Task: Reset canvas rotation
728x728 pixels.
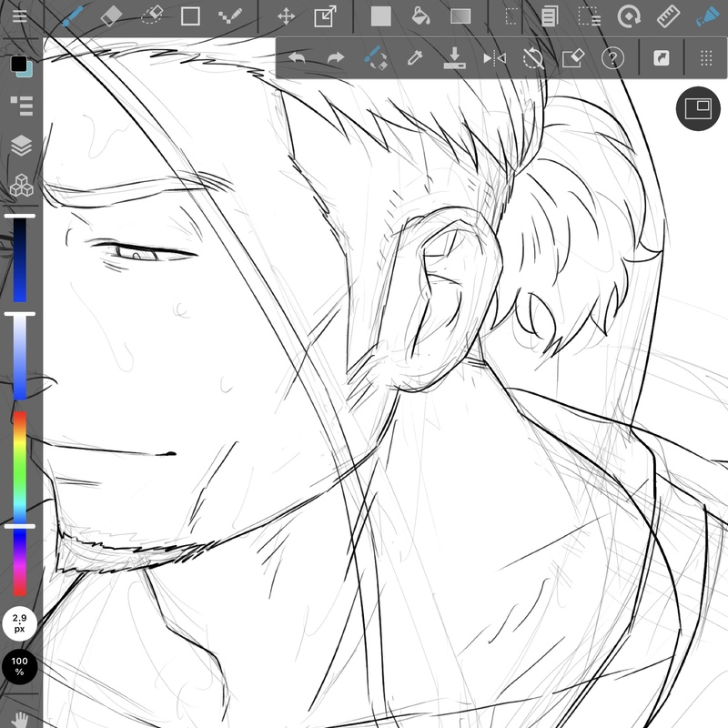Action: click(x=533, y=58)
